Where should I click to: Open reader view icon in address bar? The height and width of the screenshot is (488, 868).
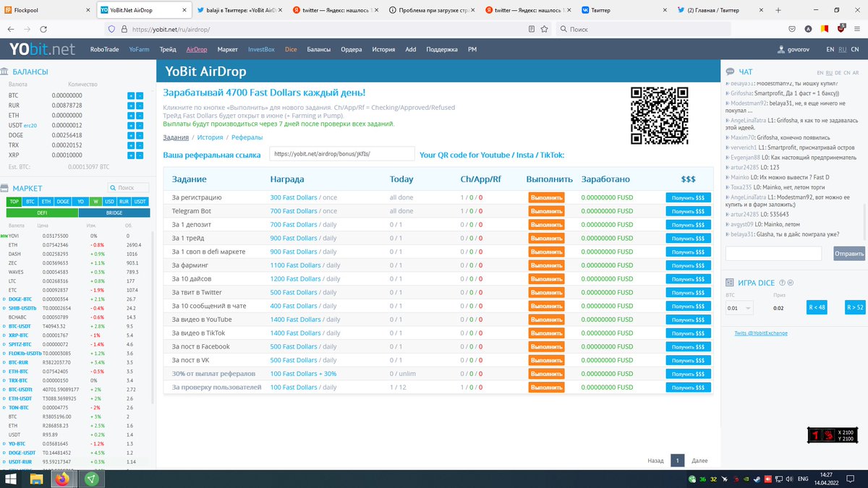(x=532, y=29)
